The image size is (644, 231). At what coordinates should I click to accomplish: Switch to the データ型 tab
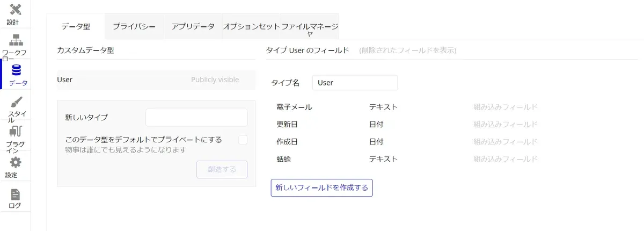76,26
